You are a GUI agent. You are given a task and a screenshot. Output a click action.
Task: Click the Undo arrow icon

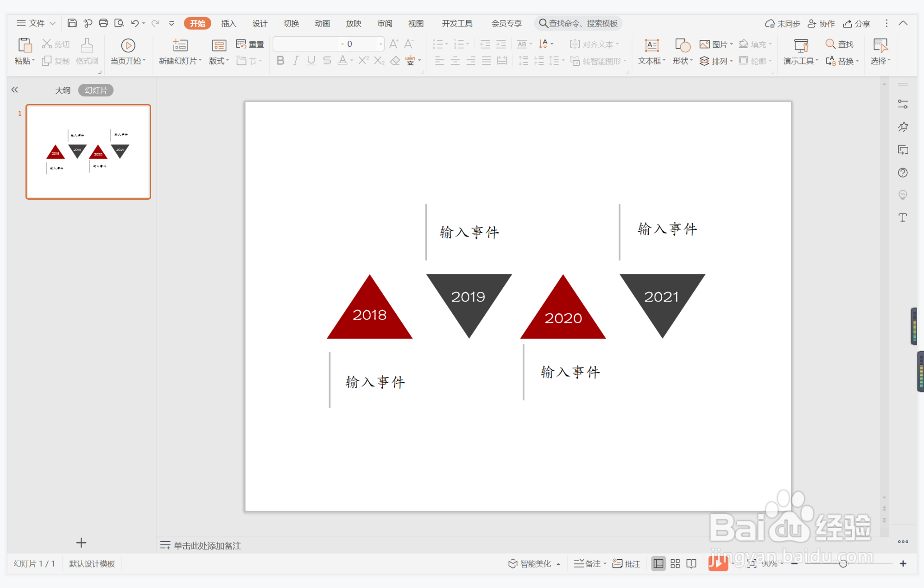[x=135, y=23]
